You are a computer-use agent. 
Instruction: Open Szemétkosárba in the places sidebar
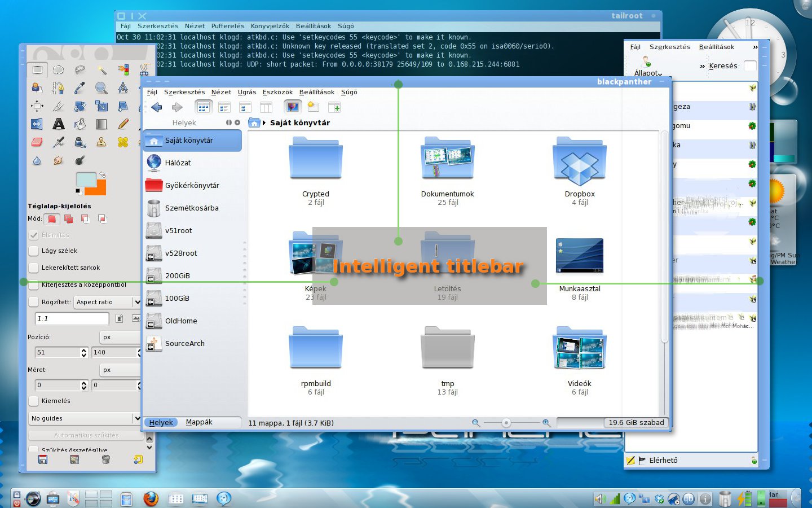click(193, 208)
